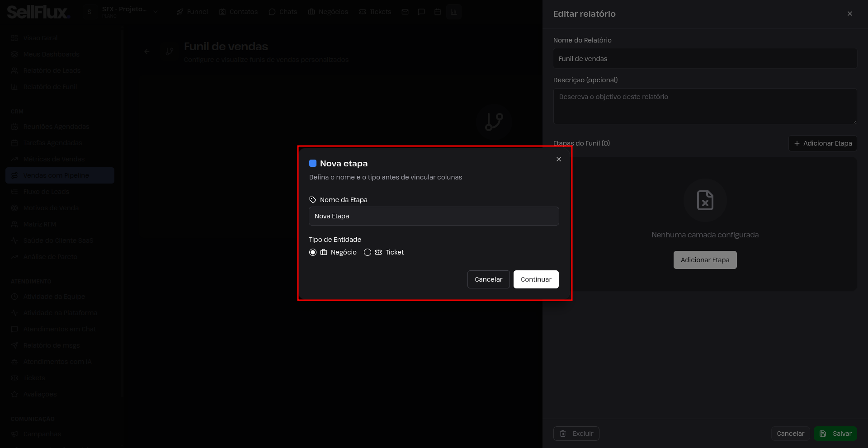Viewport: 868px width, 448px height.
Task: Open Métricas de Vendas in the sidebar
Action: 60,159
